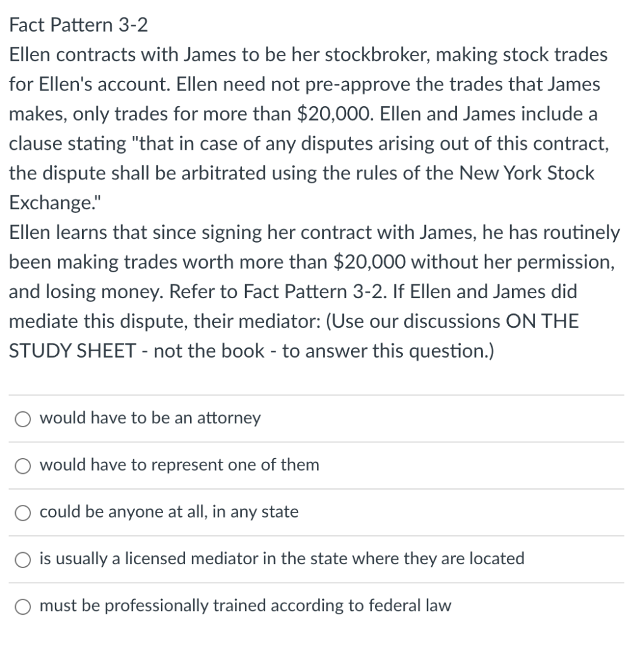This screenshot has height=647, width=644.
Task: Click the 'represent one of them' answer text
Action: tap(179, 465)
